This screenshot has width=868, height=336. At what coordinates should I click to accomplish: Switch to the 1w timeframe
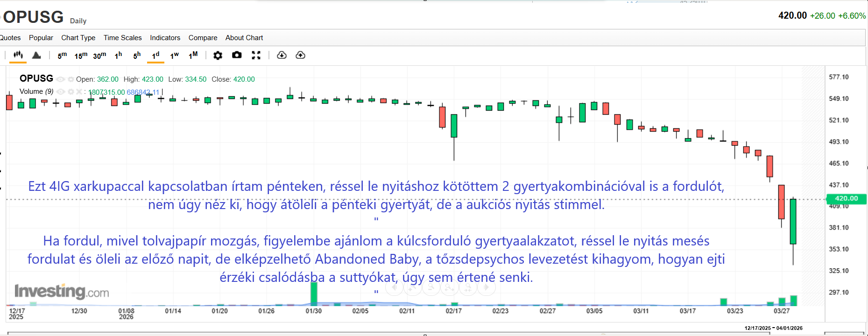pyautogui.click(x=174, y=56)
